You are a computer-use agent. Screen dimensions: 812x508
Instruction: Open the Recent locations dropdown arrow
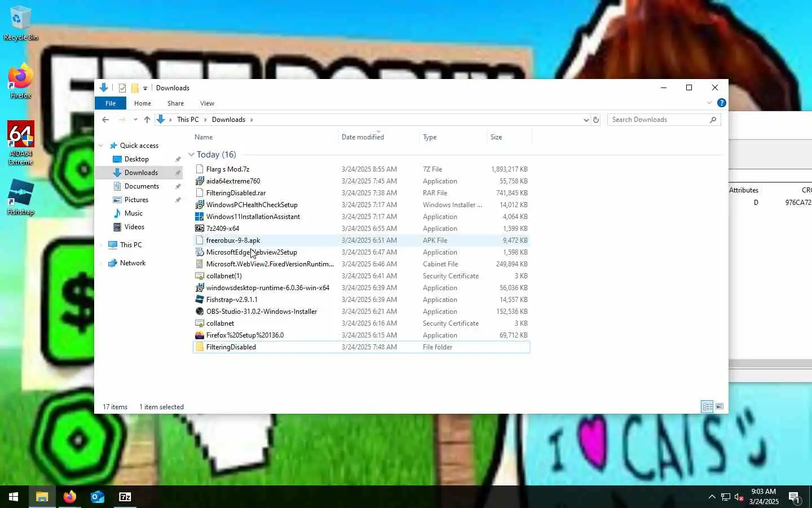coord(135,120)
